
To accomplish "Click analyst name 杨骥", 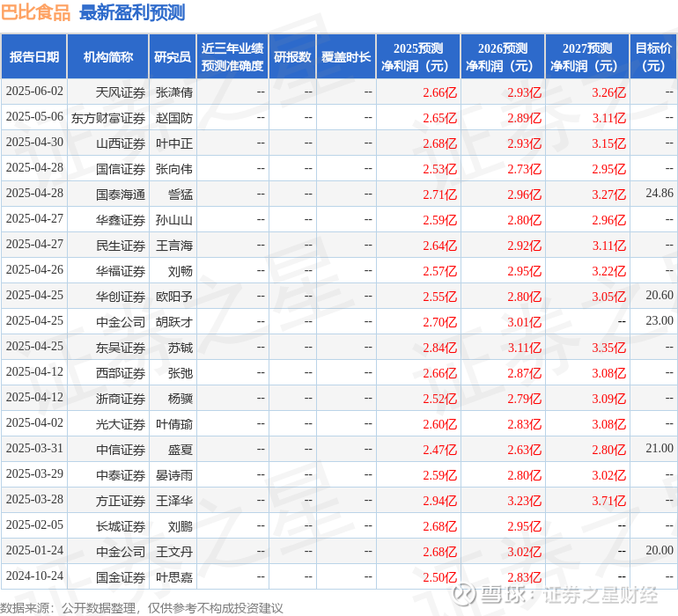I will pyautogui.click(x=181, y=399).
